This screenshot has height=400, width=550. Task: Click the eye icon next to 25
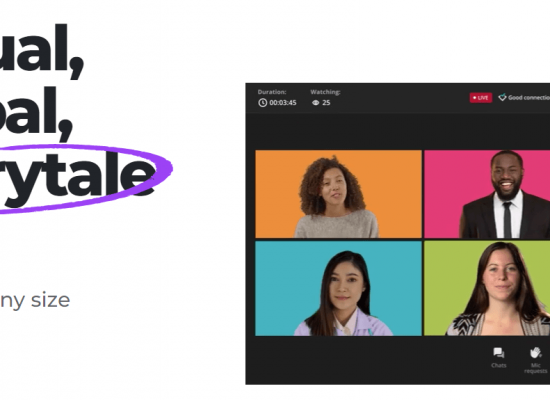click(x=316, y=103)
